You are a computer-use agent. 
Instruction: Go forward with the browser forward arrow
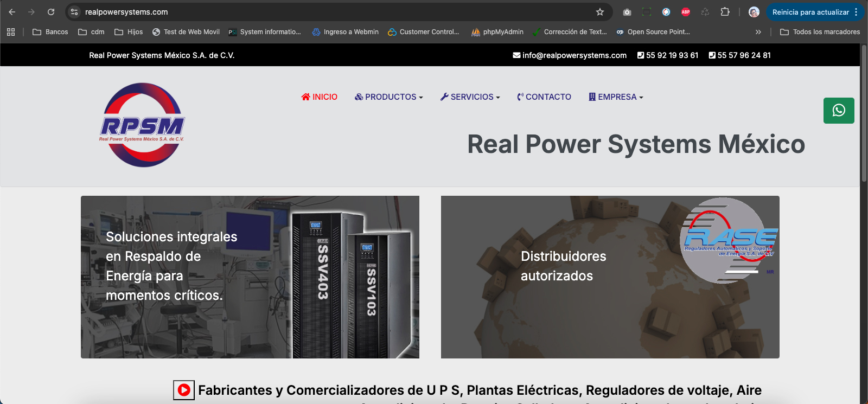point(31,12)
